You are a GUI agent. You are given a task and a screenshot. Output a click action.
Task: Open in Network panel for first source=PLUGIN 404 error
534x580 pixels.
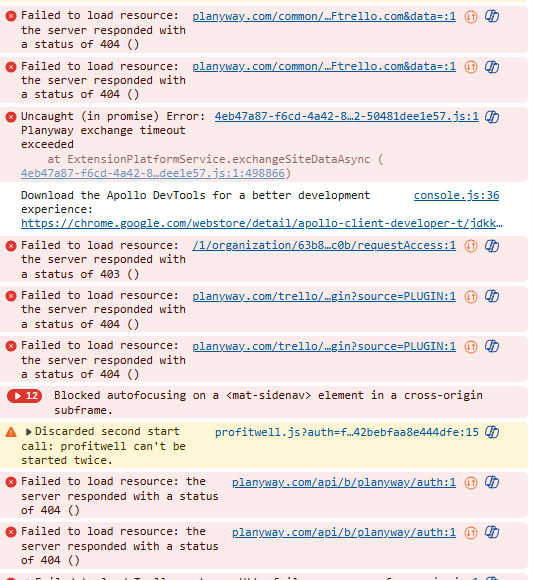pyautogui.click(x=470, y=296)
